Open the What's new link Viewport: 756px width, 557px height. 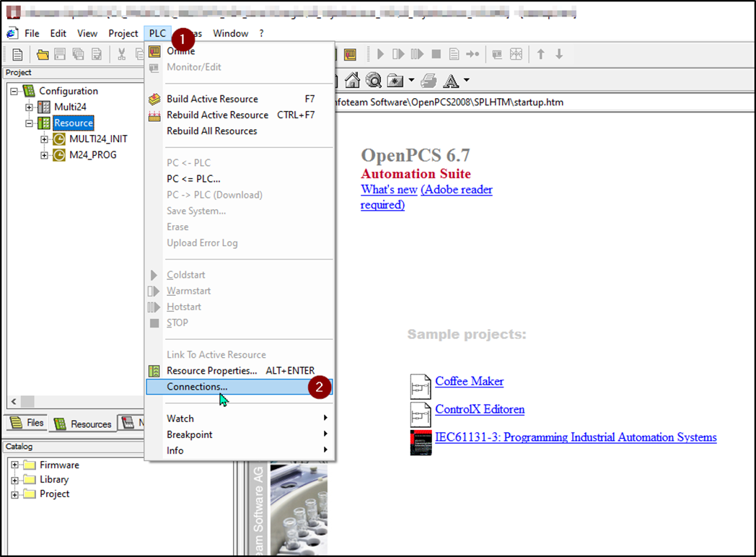(x=389, y=190)
